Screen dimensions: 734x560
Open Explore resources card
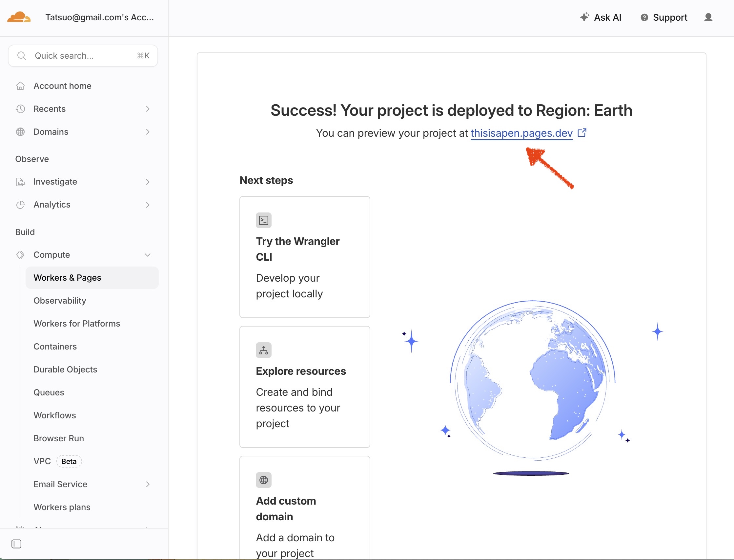(x=305, y=387)
